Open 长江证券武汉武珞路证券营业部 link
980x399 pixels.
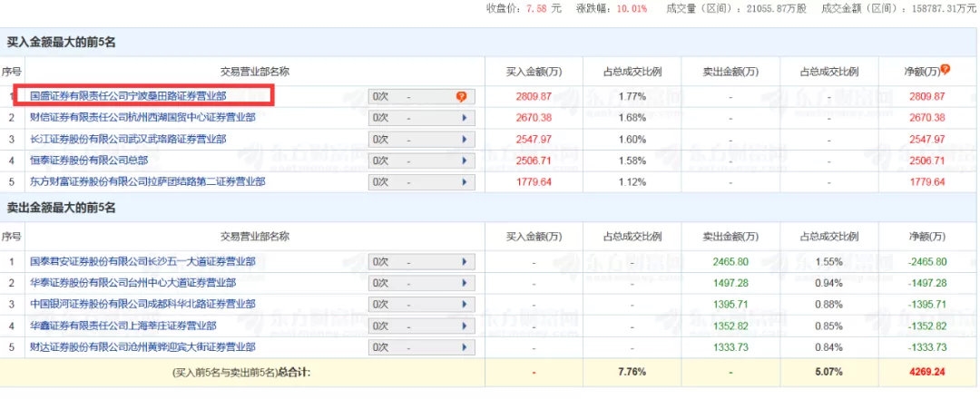(x=128, y=140)
